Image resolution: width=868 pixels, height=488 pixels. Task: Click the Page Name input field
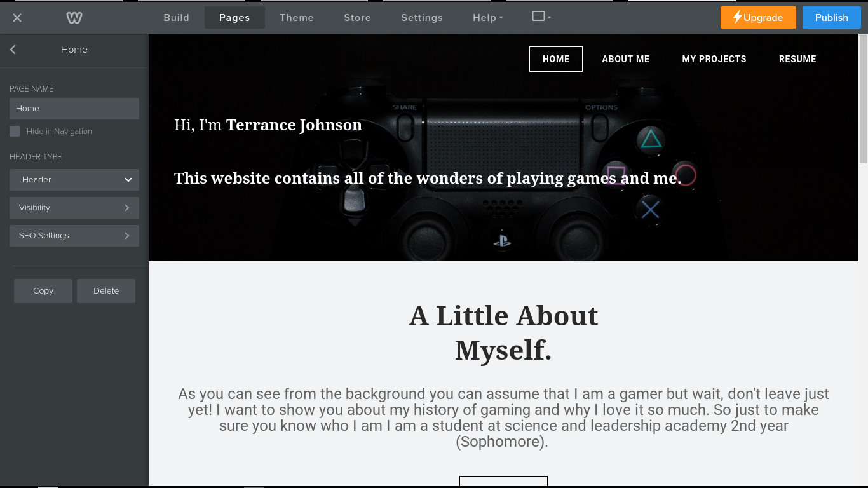(x=74, y=109)
